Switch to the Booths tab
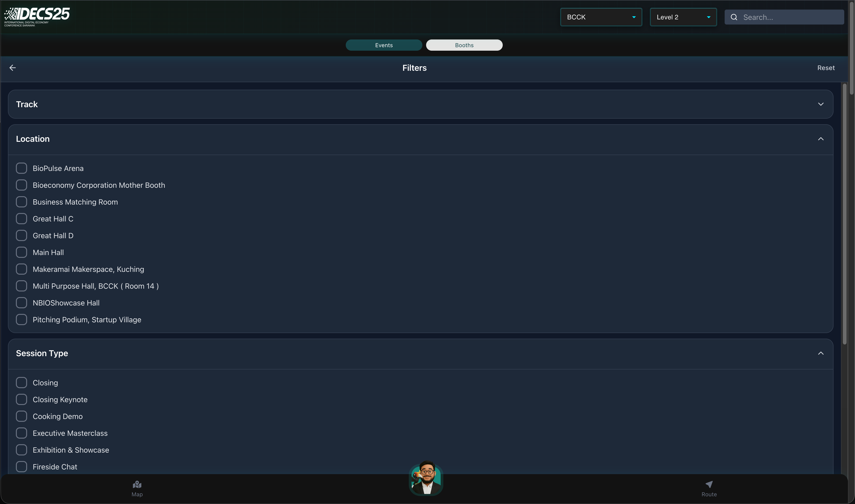Screen dimensions: 855x504 (464, 45)
